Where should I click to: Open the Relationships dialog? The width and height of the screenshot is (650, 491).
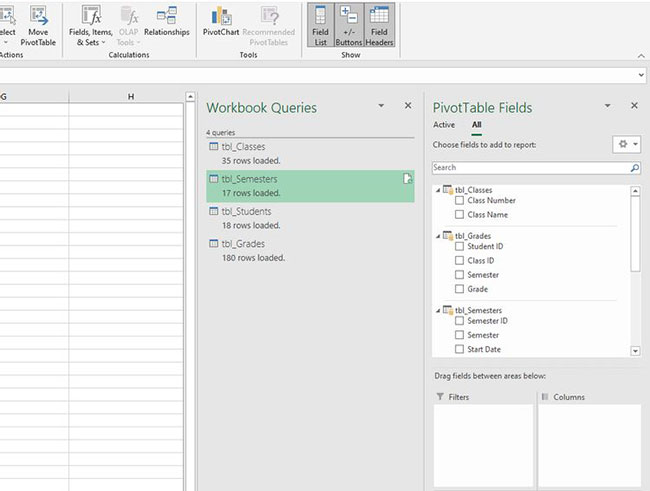coord(167,22)
